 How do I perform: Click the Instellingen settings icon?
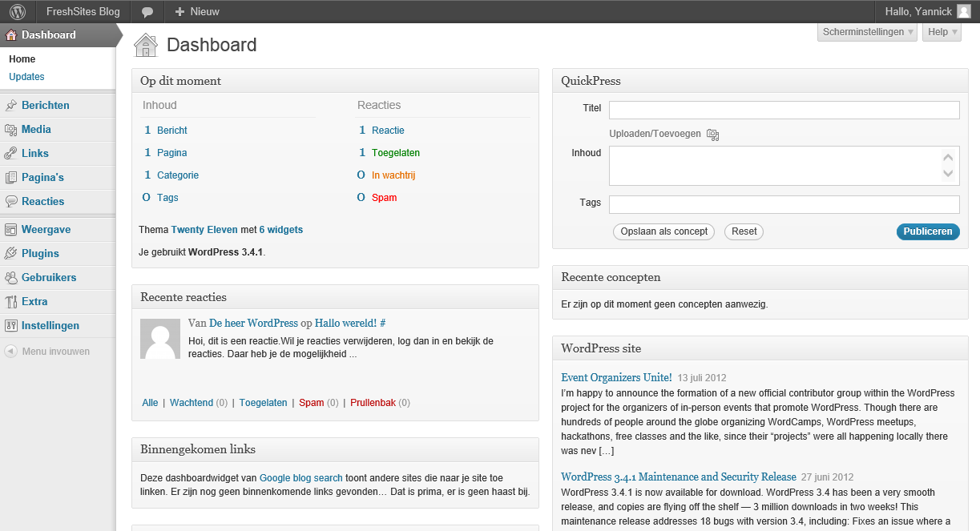coord(11,326)
